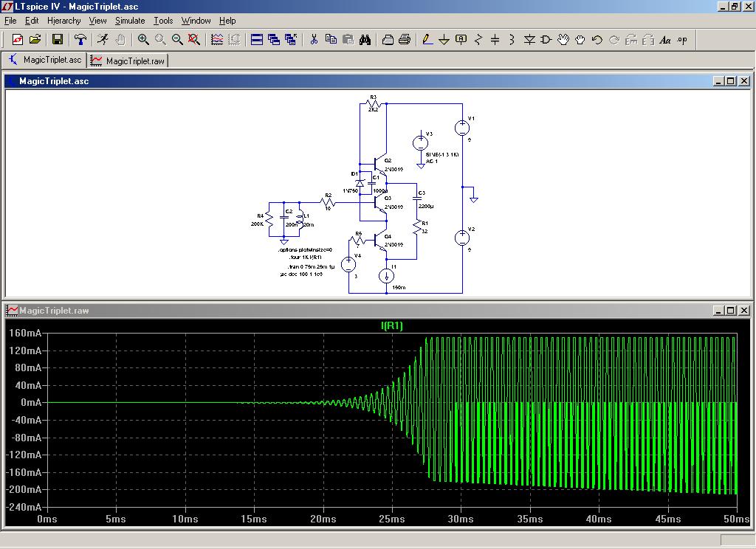Open the Simulate menu
756x549 pixels.
130,21
